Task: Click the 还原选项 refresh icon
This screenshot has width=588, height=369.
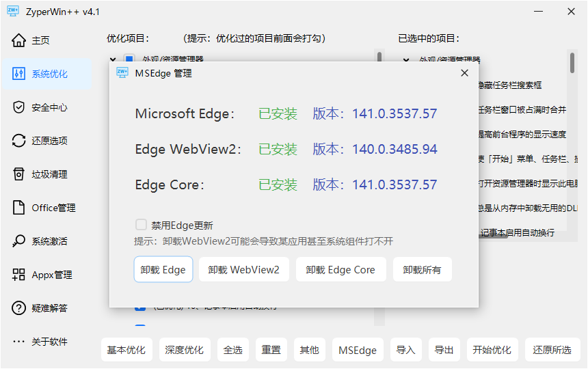Action: (19, 141)
